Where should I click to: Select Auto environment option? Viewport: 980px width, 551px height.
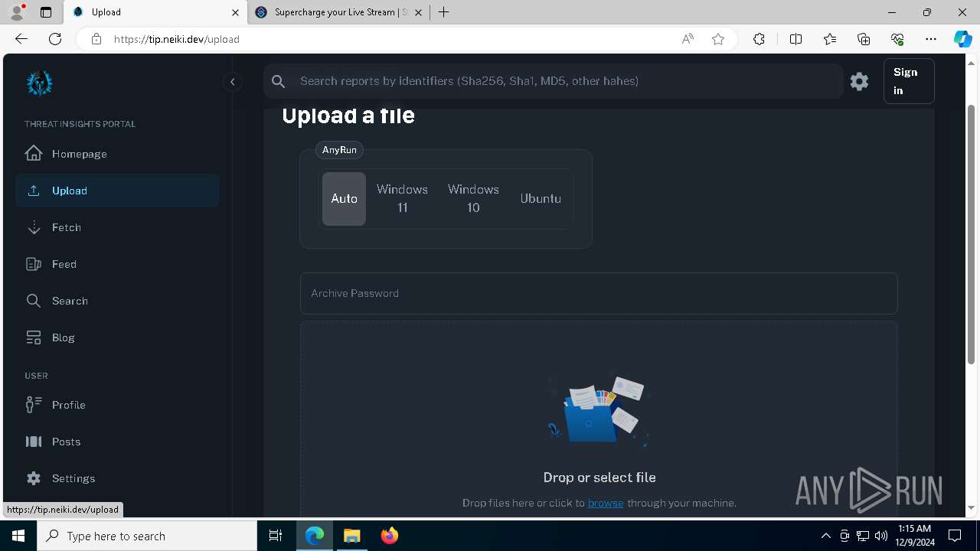(344, 199)
